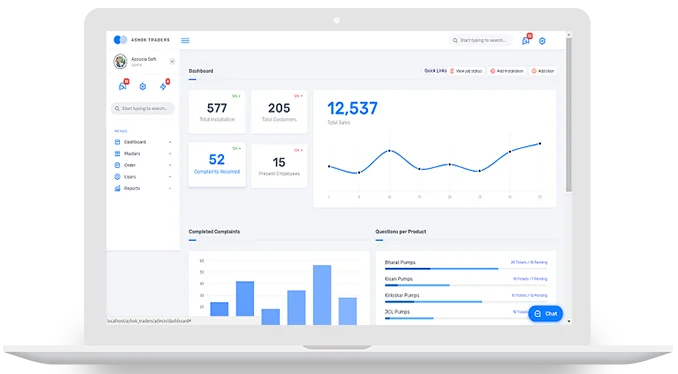The image size is (678, 374).
Task: Click the page vertical scrollbar thumb
Action: tap(569, 115)
